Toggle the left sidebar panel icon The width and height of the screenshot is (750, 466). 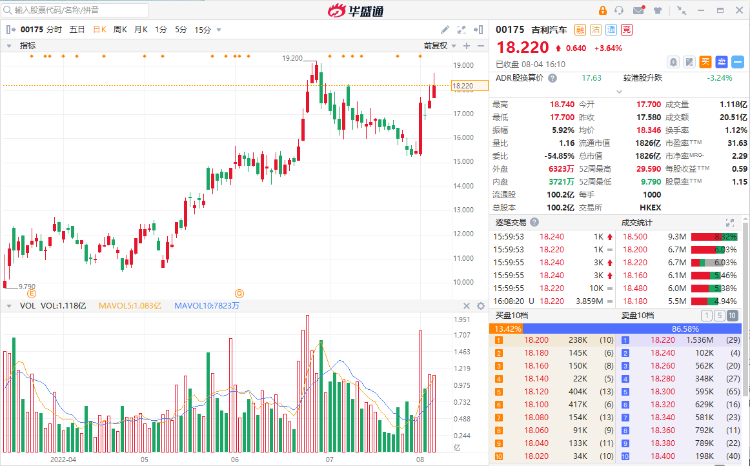(x=10, y=30)
